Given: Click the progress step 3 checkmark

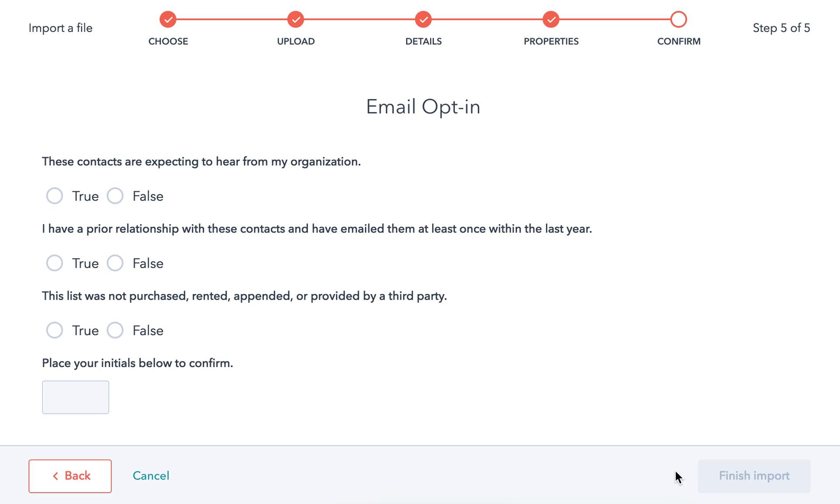Looking at the screenshot, I should tap(423, 19).
